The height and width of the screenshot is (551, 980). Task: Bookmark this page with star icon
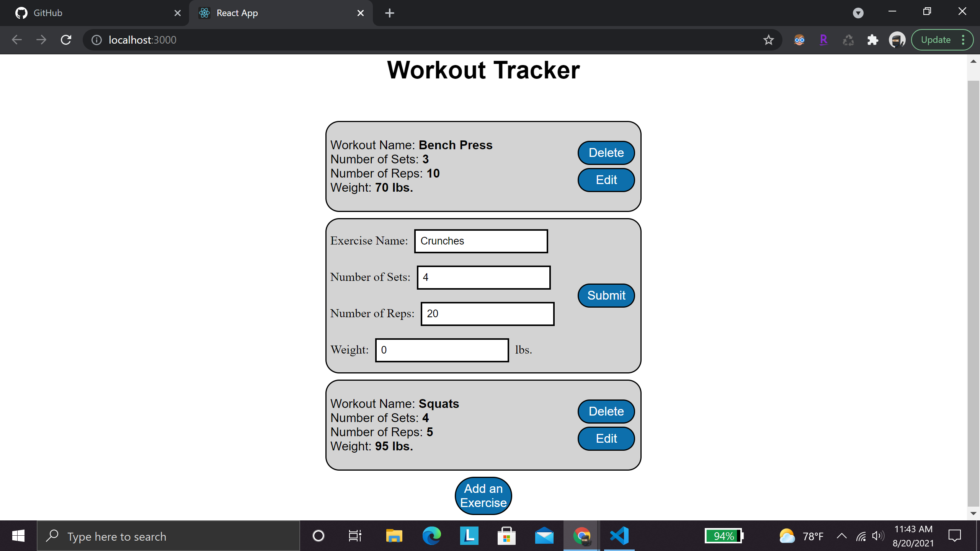point(768,40)
